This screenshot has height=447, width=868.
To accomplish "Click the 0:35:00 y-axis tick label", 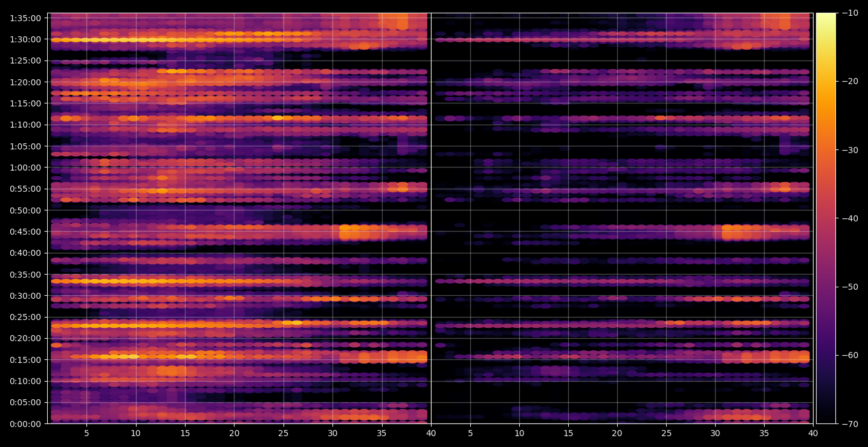I will coord(25,274).
